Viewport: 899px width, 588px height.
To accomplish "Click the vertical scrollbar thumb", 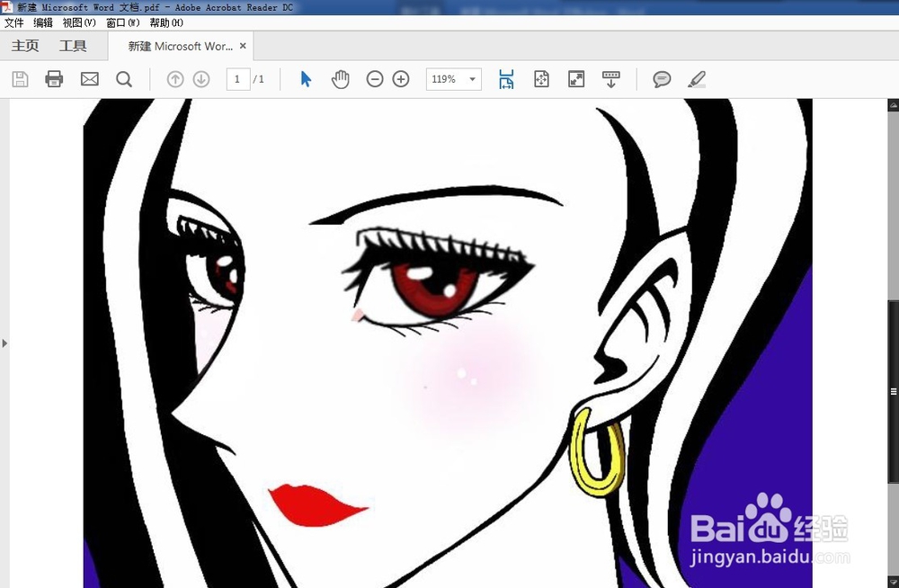I will pos(894,391).
